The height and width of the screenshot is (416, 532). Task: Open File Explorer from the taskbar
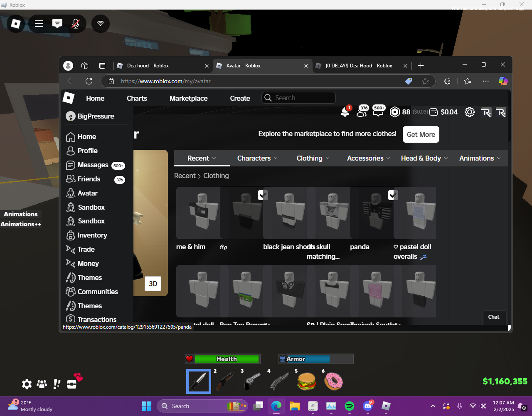(295, 406)
